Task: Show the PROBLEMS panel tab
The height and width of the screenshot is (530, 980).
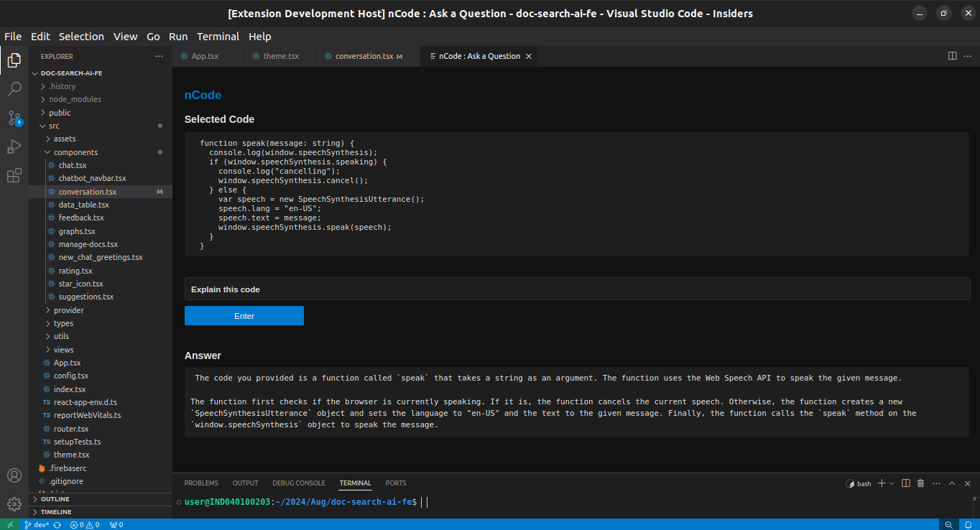Action: (x=201, y=483)
